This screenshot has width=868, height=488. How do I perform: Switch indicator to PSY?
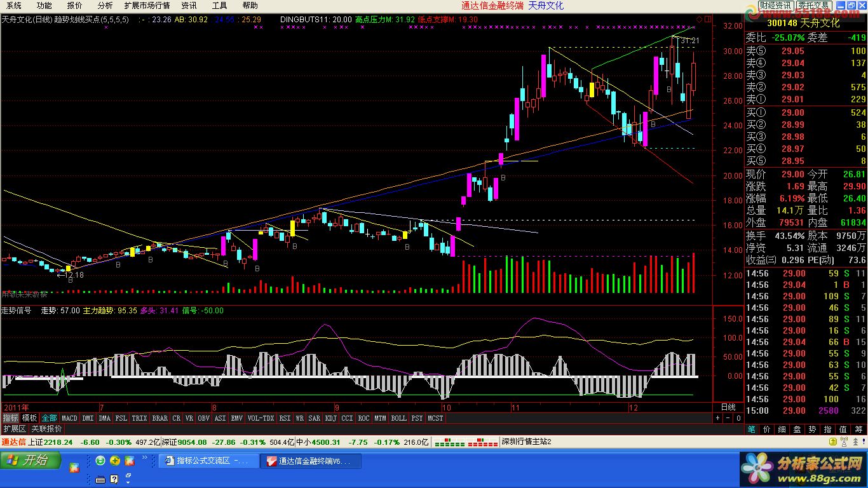coord(417,418)
